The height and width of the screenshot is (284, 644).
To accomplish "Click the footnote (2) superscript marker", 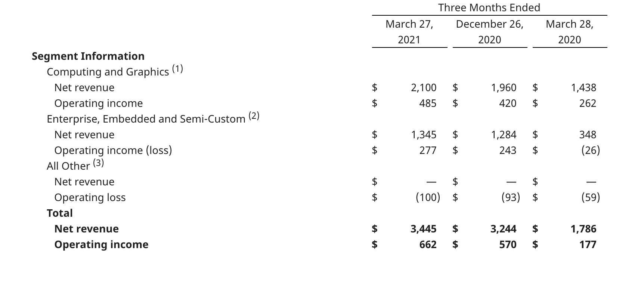I will [x=254, y=116].
